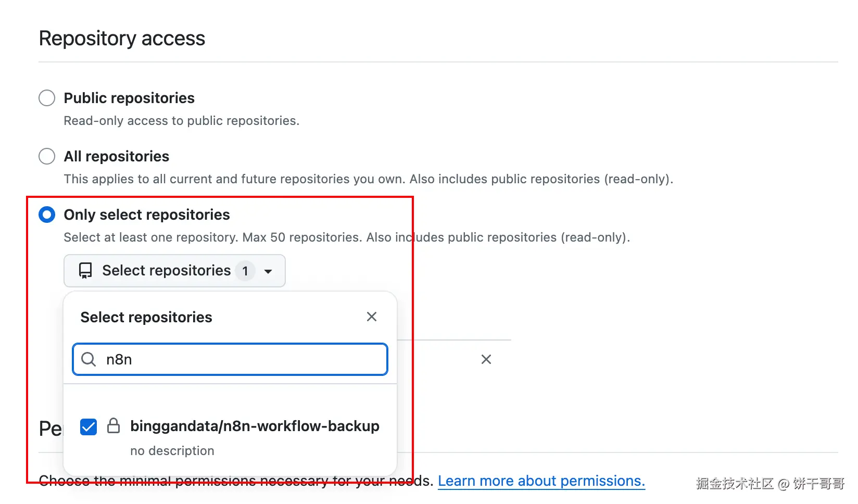Click the dropdown caret arrow beside count
858x504 pixels.
click(269, 271)
